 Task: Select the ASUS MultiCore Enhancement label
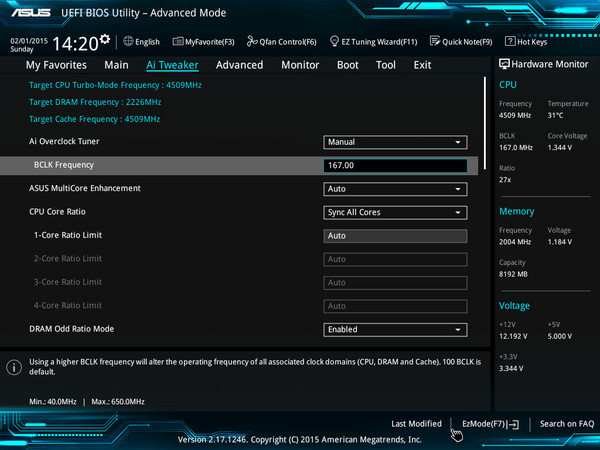click(x=85, y=188)
